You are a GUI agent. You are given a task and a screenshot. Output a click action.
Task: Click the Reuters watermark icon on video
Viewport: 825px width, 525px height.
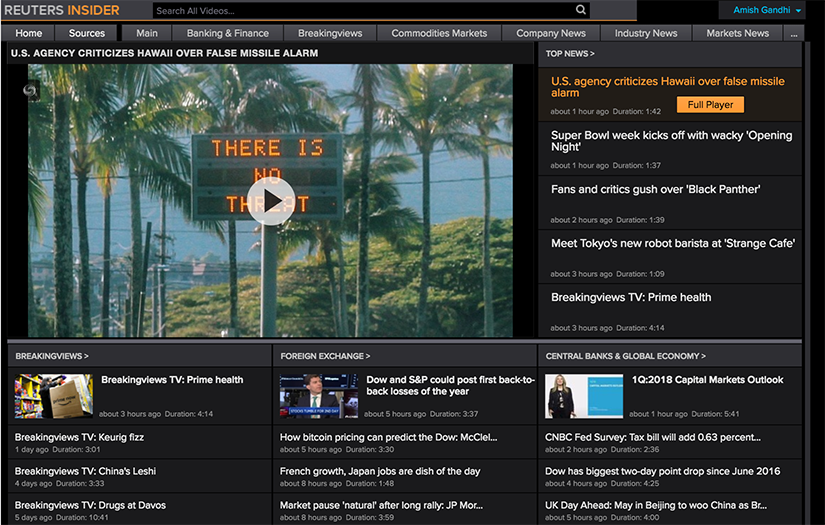(x=30, y=91)
